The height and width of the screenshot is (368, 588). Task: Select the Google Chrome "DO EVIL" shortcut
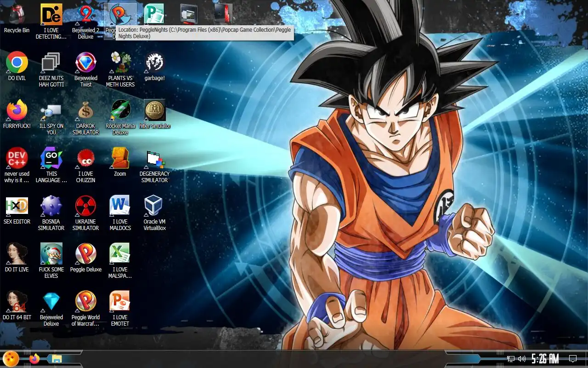click(x=17, y=66)
